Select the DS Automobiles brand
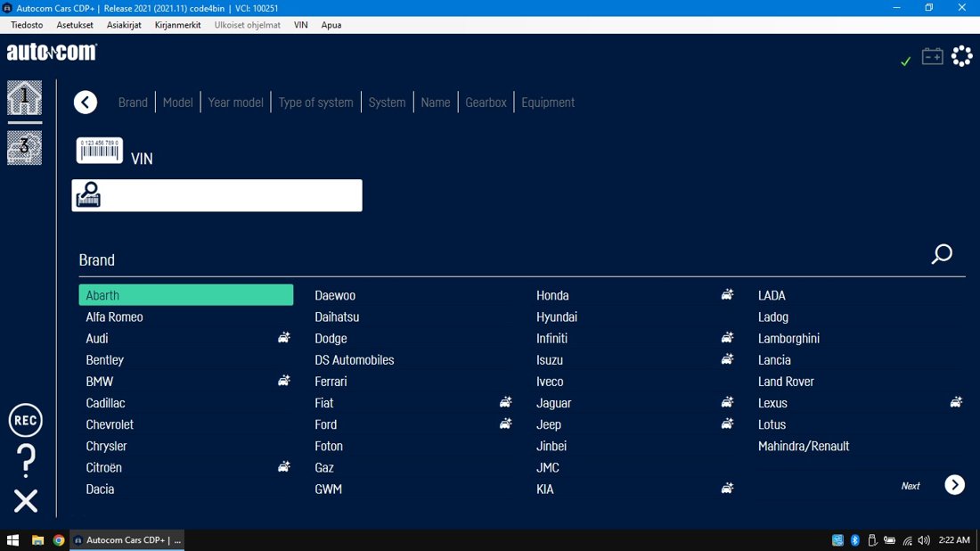The height and width of the screenshot is (551, 980). click(355, 360)
